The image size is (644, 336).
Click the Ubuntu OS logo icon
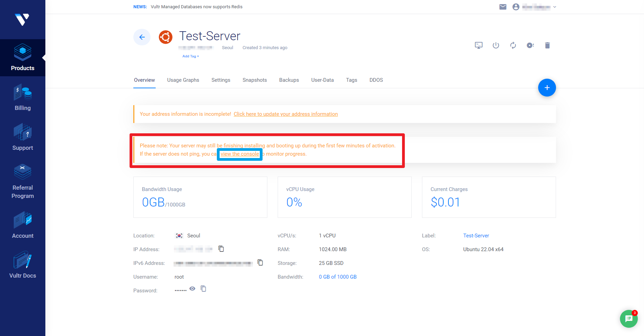[166, 37]
